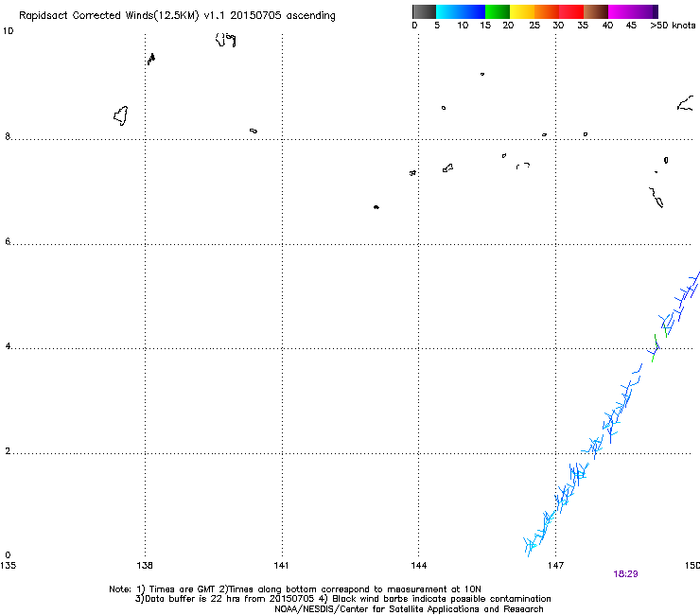Click the '138' longitude axis label

click(145, 566)
